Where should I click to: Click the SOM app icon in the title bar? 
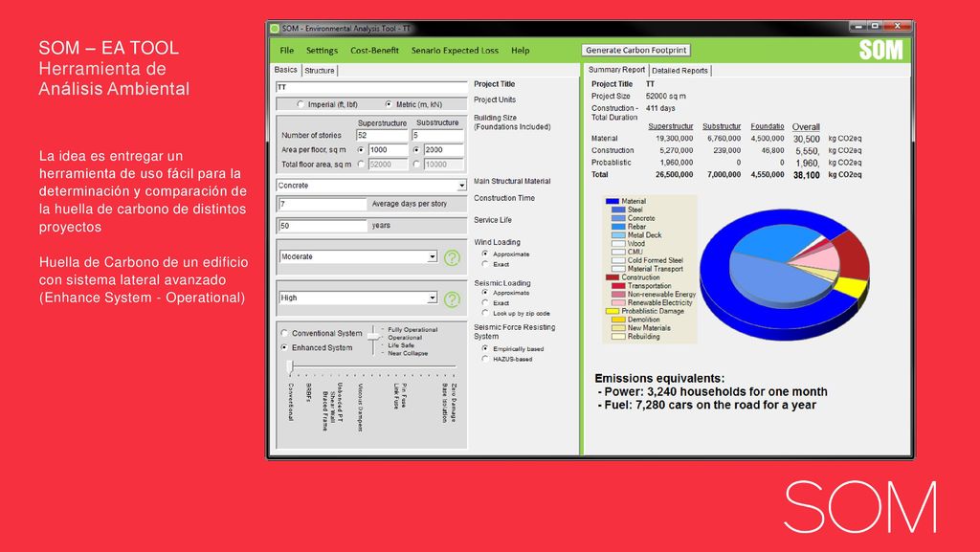[x=275, y=28]
